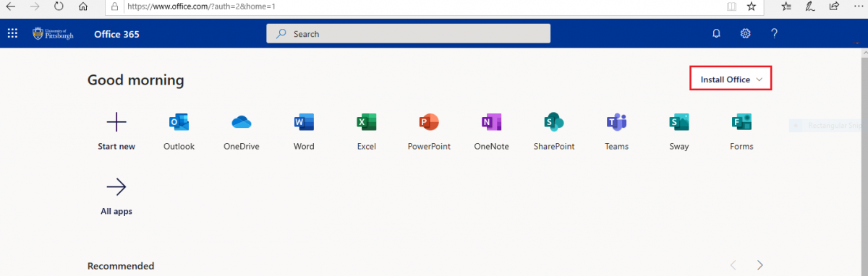Toggle reading view icon in the address bar
This screenshot has height=276, width=868.
tap(731, 7)
